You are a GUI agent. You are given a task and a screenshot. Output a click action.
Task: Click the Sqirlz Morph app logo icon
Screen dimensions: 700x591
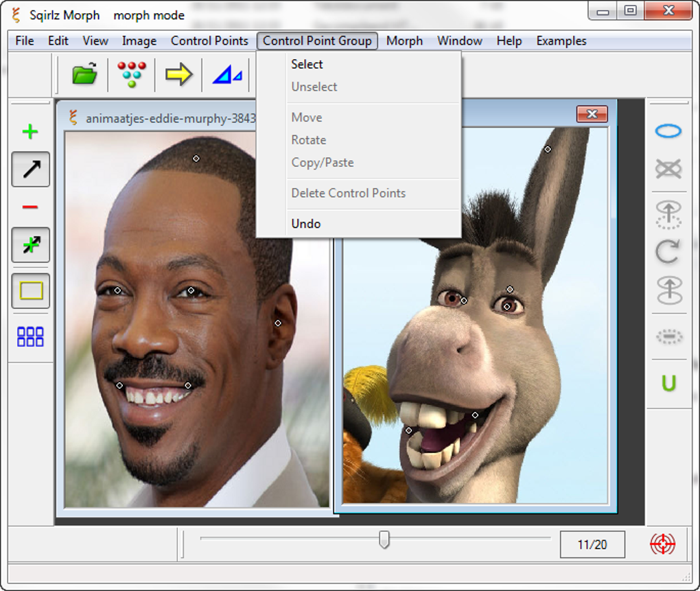pyautogui.click(x=16, y=14)
